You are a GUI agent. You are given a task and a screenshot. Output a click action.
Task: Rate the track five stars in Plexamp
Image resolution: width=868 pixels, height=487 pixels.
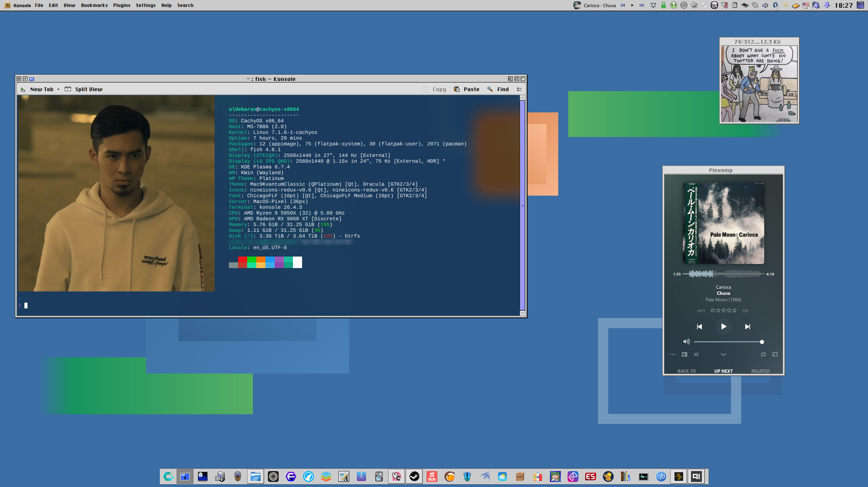[734, 310]
